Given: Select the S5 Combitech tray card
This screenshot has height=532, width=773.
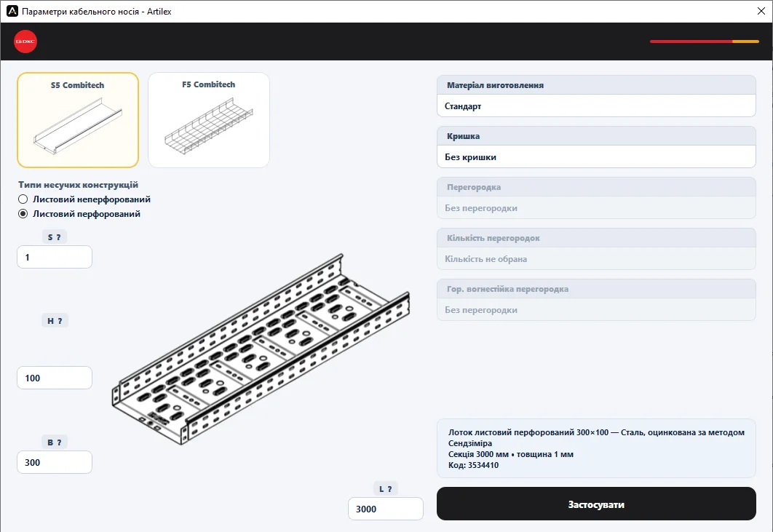Looking at the screenshot, I should coord(78,120).
